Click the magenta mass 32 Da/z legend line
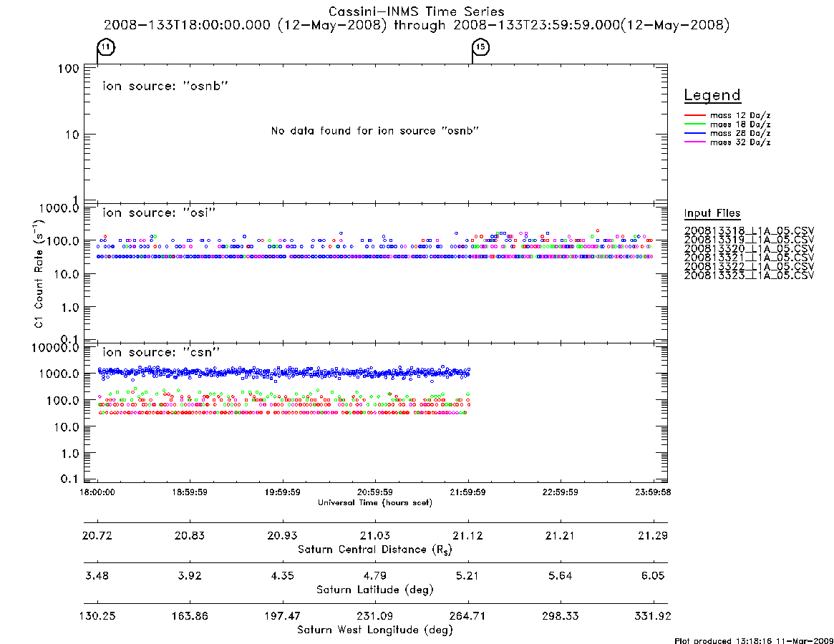The width and height of the screenshot is (834, 644). [694, 142]
